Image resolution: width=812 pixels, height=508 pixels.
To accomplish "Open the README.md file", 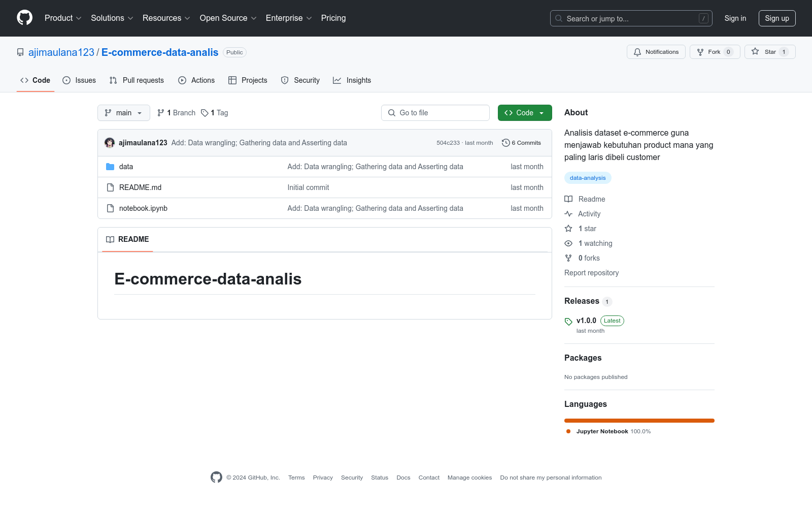I will [140, 187].
